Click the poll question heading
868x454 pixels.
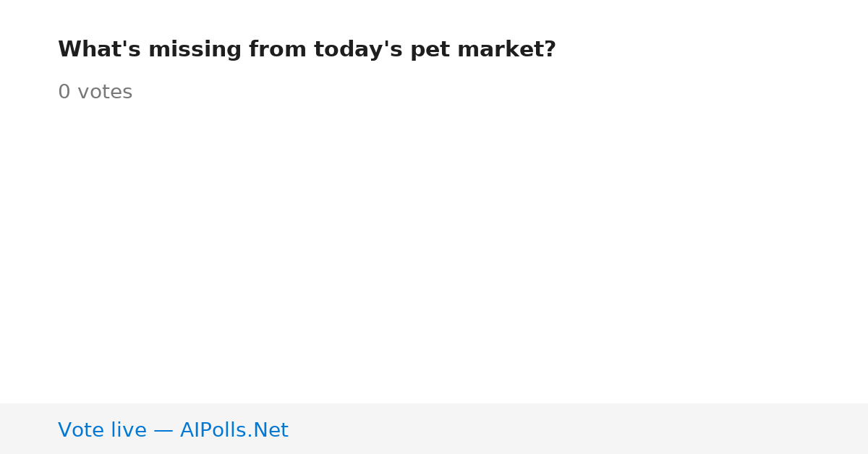tap(307, 50)
